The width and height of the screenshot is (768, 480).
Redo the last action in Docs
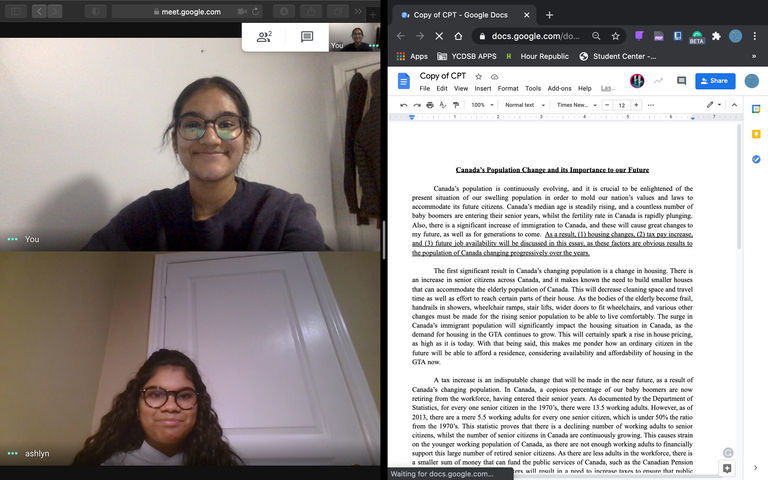[417, 105]
